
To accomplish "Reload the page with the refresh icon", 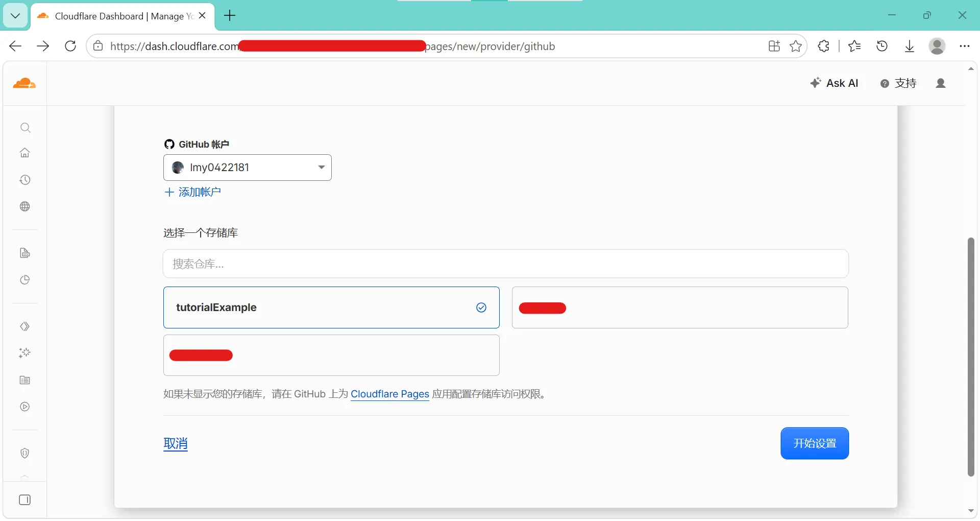I will coord(70,46).
